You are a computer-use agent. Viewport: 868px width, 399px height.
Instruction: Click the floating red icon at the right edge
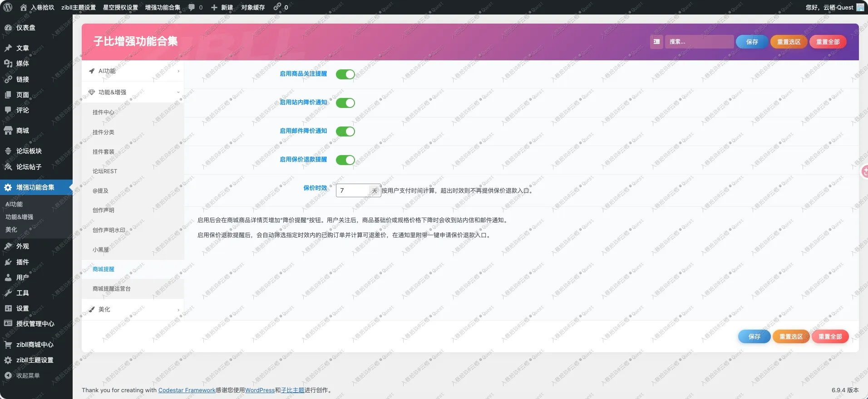[865, 171]
